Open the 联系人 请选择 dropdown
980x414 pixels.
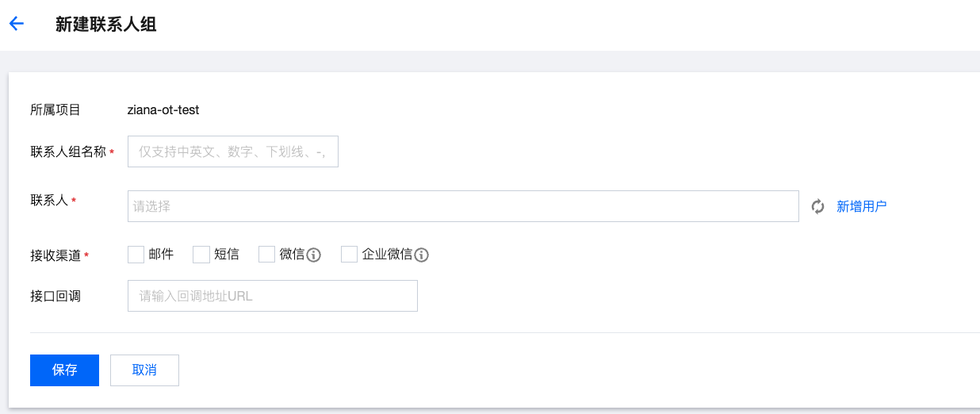[462, 206]
